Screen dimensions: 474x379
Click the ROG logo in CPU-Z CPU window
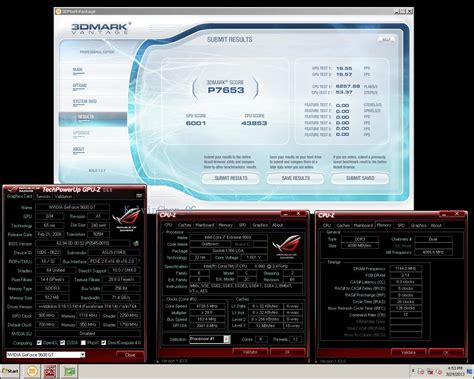coord(286,246)
